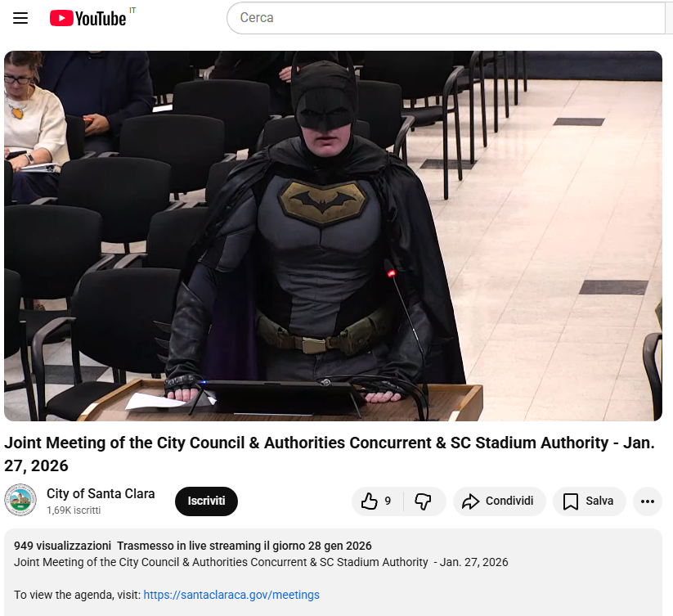Viewport: 673px width, 616px height.
Task: Subscribe using the Iscriviti button
Action: coord(206,501)
